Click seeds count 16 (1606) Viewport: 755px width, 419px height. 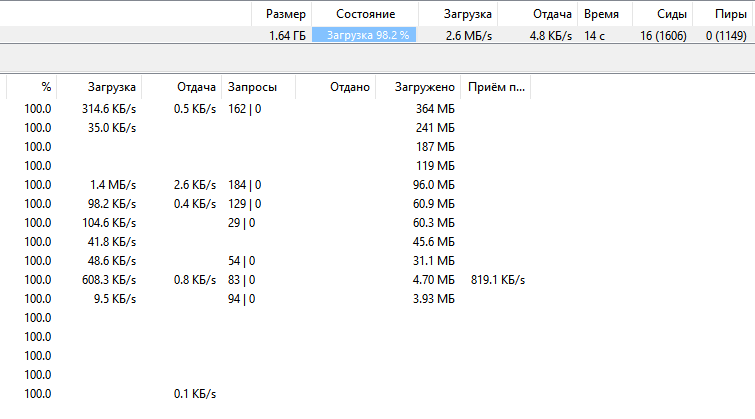663,36
